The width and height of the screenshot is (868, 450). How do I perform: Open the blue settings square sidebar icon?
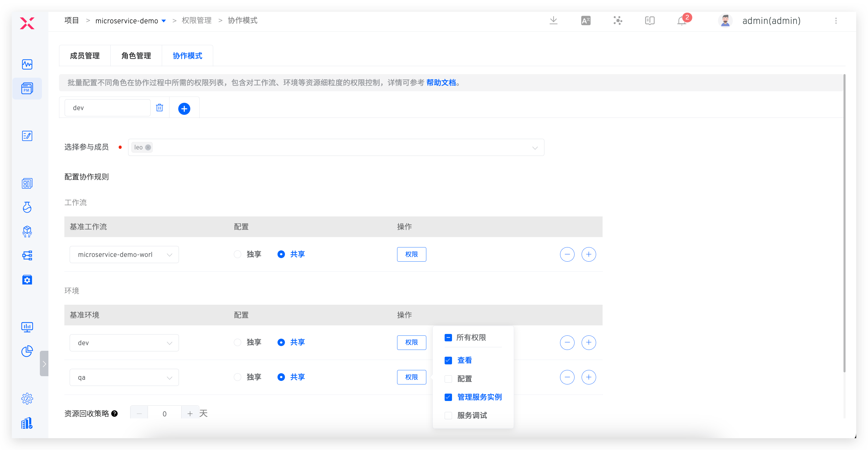pos(27,280)
